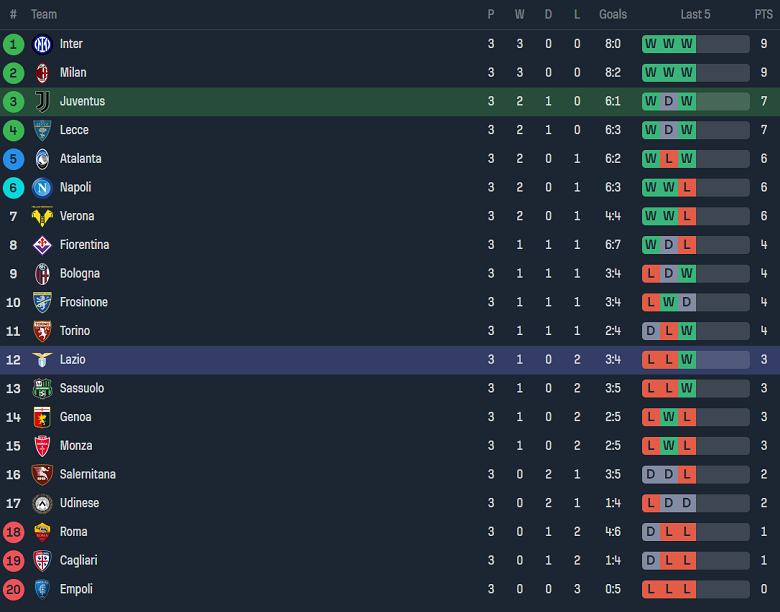Click the Napoli club crest icon
780x612 pixels.
pyautogui.click(x=42, y=187)
